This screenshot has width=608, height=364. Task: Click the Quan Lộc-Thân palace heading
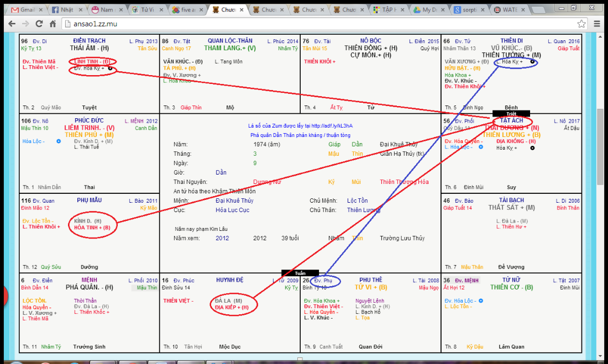click(x=230, y=41)
